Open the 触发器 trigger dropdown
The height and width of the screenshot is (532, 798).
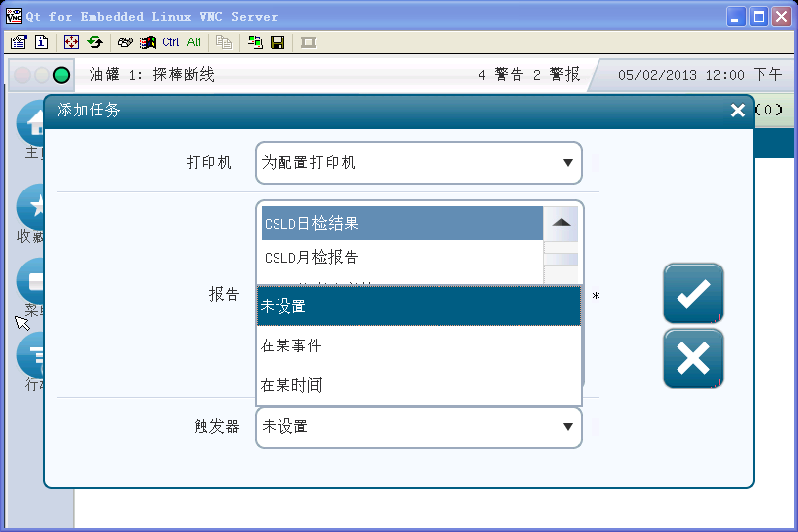tap(418, 427)
